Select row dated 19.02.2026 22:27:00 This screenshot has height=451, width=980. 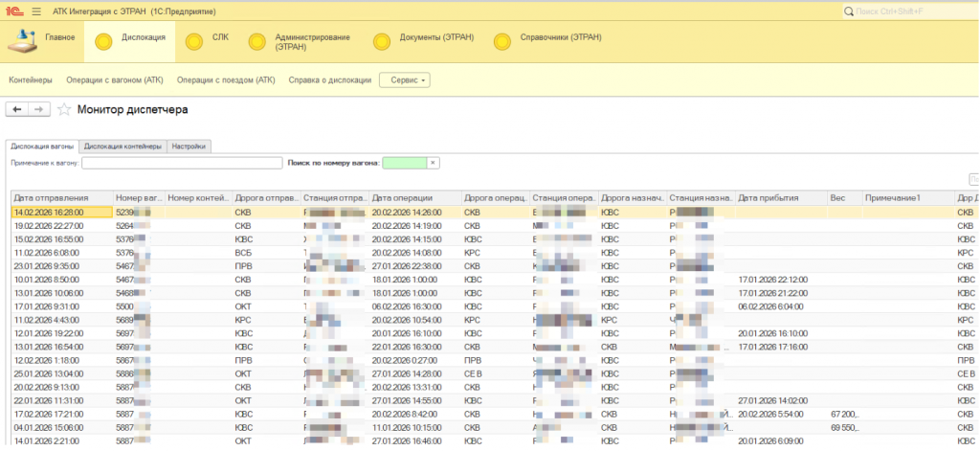[495, 225]
